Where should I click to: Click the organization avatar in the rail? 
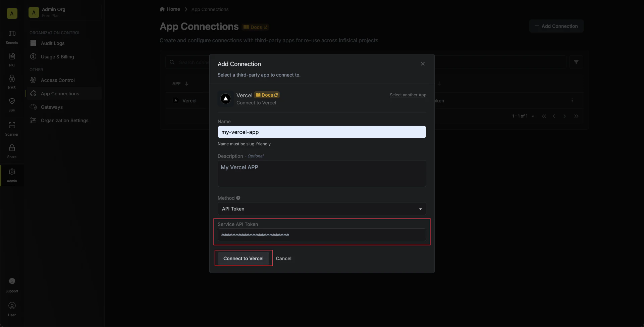pos(12,13)
